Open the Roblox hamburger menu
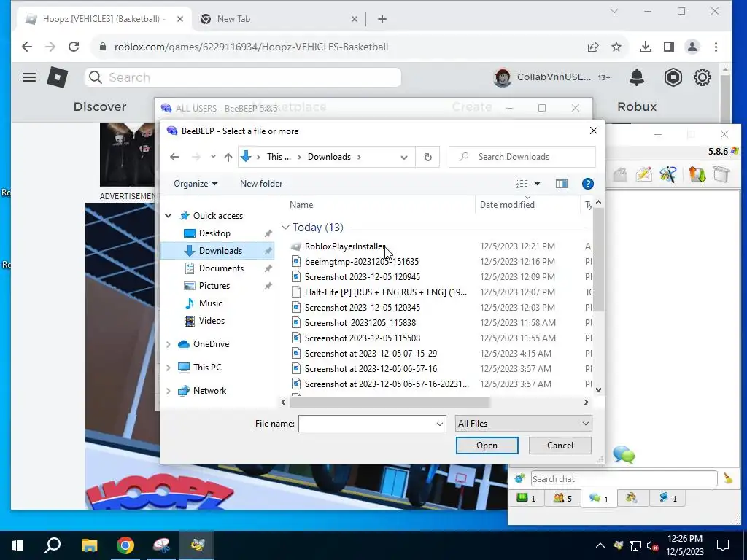The height and width of the screenshot is (560, 747). [29, 77]
